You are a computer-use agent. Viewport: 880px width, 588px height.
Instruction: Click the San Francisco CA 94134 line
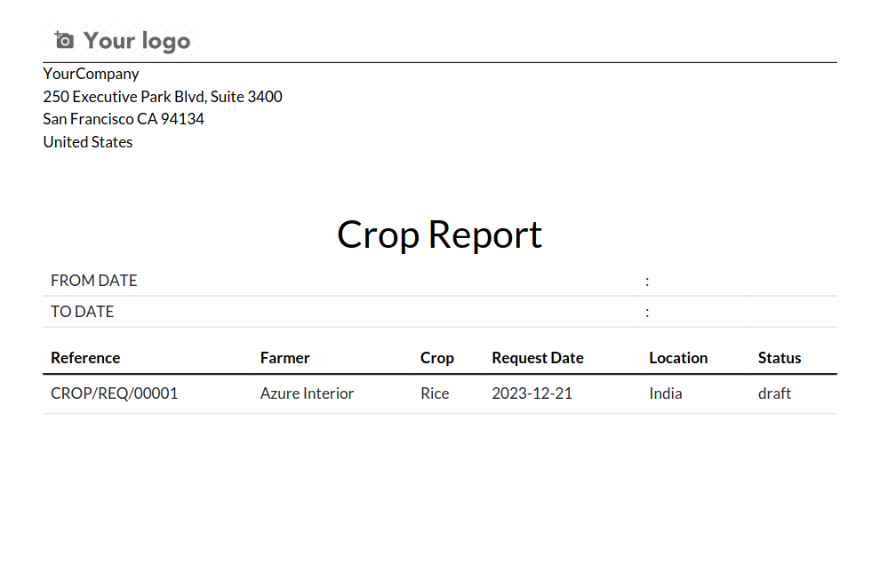click(124, 119)
